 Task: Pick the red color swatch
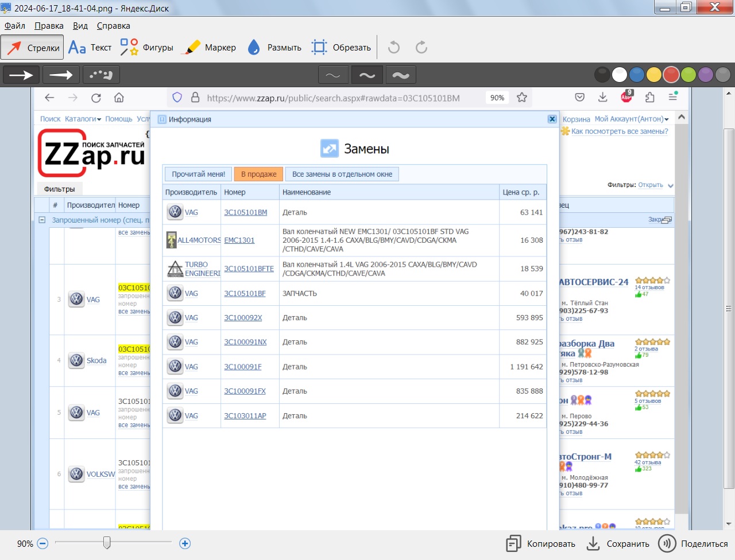[671, 75]
